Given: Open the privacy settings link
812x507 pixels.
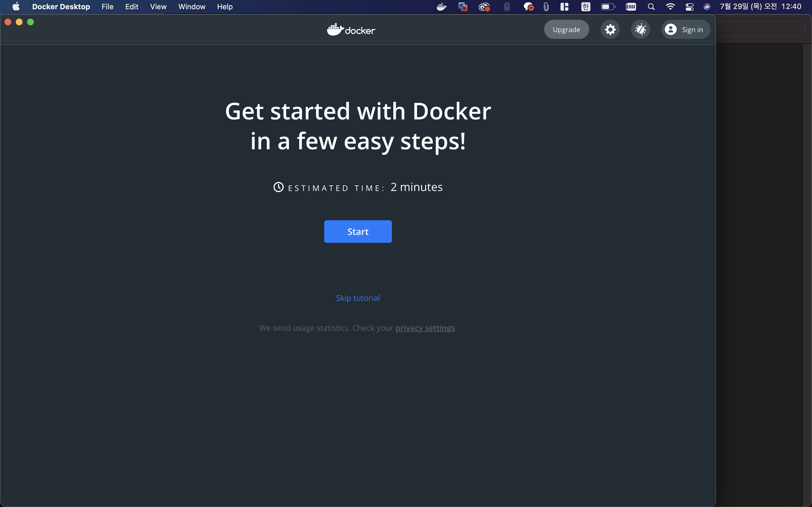Looking at the screenshot, I should tap(425, 328).
